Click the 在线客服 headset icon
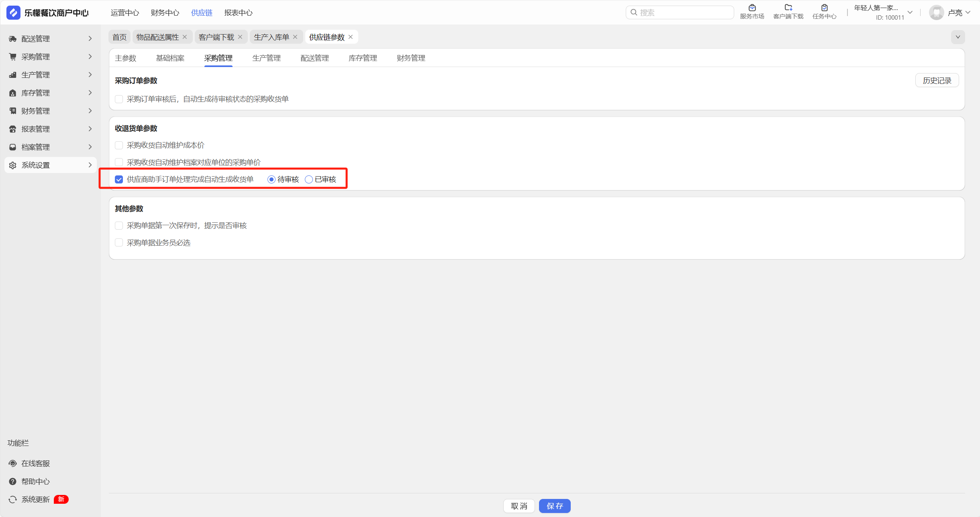The height and width of the screenshot is (517, 980). [x=13, y=463]
